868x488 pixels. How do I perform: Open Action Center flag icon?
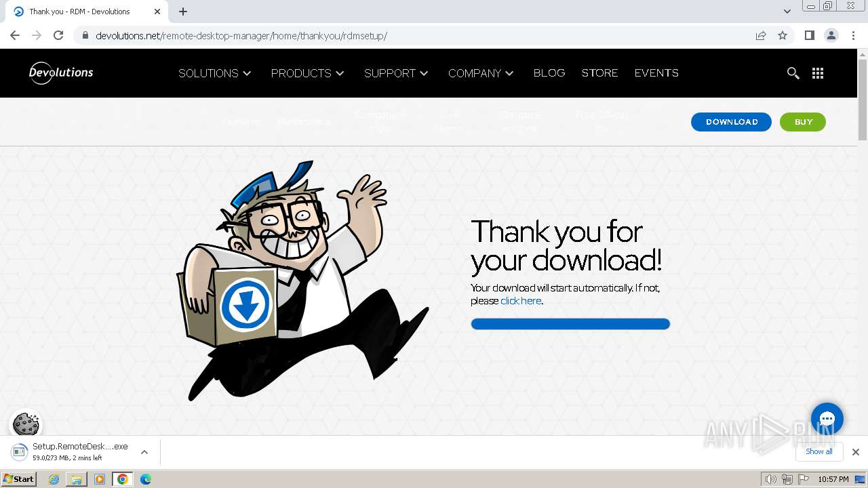click(804, 479)
